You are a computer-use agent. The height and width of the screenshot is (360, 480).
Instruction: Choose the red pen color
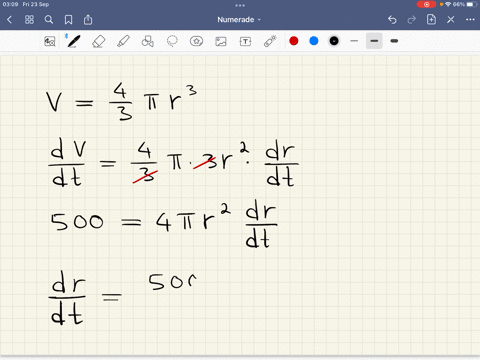[x=294, y=41]
